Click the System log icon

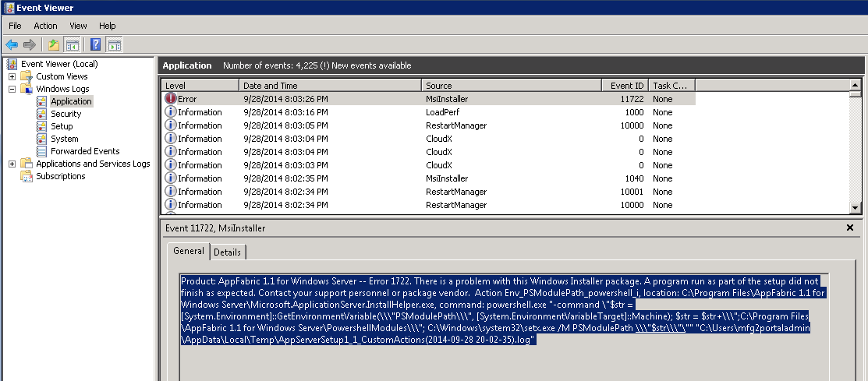coord(41,139)
